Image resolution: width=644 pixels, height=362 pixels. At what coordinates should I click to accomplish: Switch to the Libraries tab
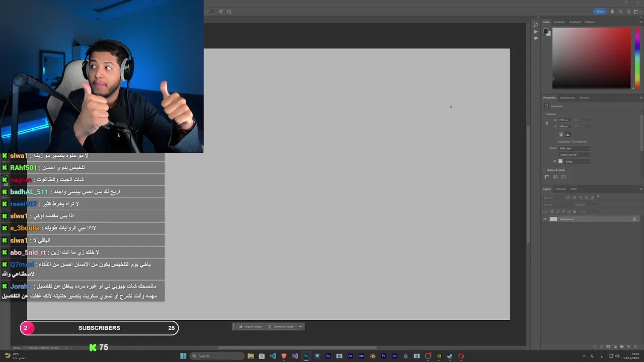pos(584,98)
